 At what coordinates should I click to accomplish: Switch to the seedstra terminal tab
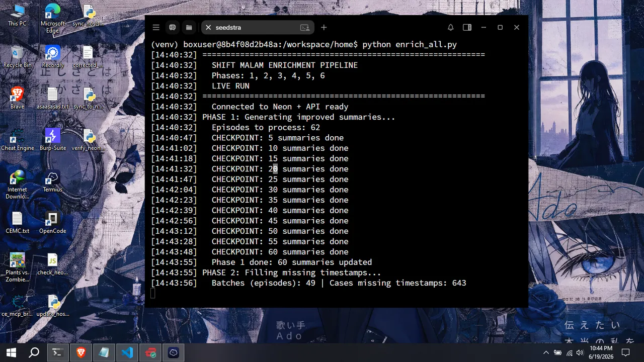coord(258,28)
